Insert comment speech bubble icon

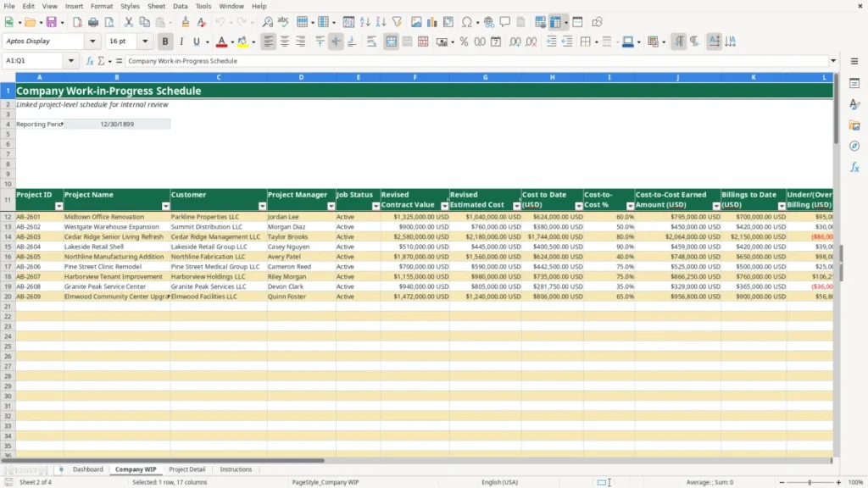[505, 22]
